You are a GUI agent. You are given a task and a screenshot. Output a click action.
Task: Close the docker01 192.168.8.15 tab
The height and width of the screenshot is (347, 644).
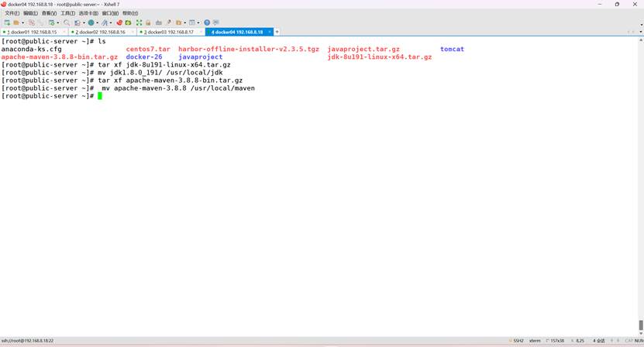pos(64,32)
